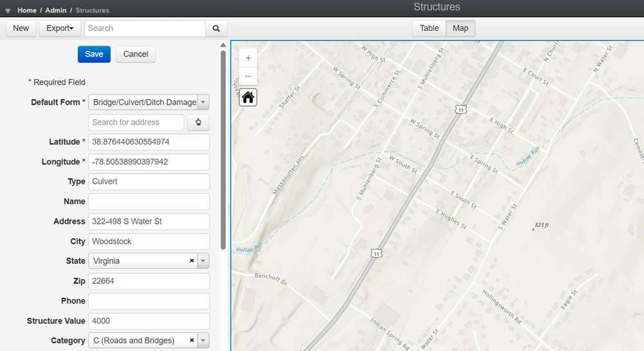Image resolution: width=644 pixels, height=351 pixels.
Task: Click the empty Name field
Action: (x=149, y=202)
